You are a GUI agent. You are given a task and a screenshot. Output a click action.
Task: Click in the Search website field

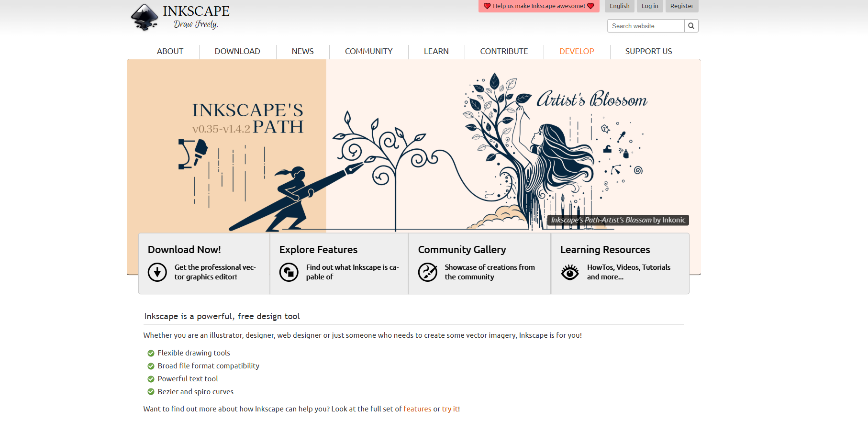645,26
